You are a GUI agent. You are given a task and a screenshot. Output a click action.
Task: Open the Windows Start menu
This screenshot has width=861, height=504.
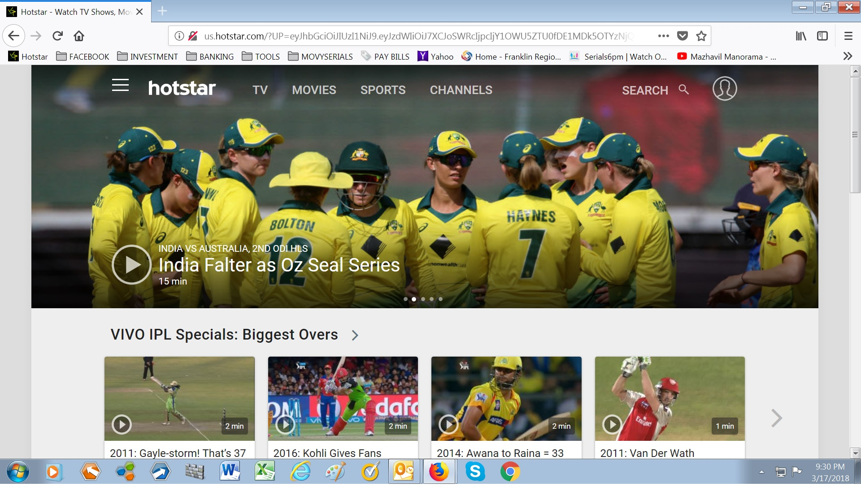pyautogui.click(x=18, y=472)
